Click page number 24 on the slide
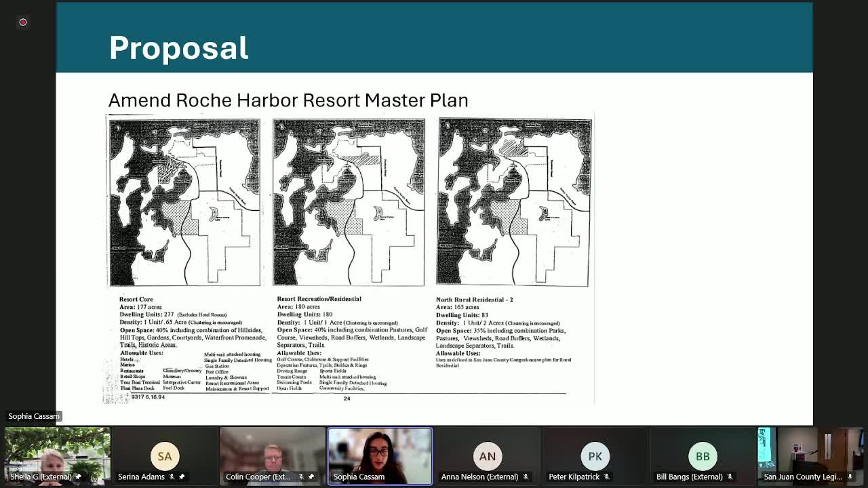This screenshot has width=868, height=488. [x=347, y=399]
